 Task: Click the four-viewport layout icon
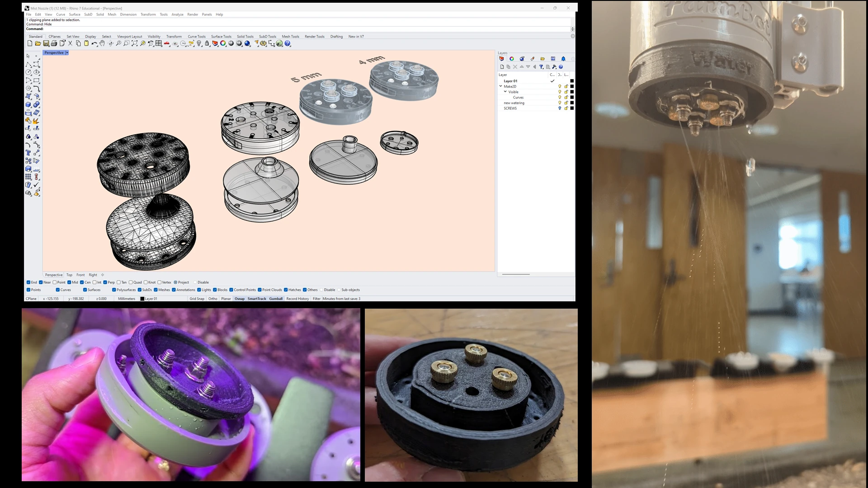click(x=159, y=43)
